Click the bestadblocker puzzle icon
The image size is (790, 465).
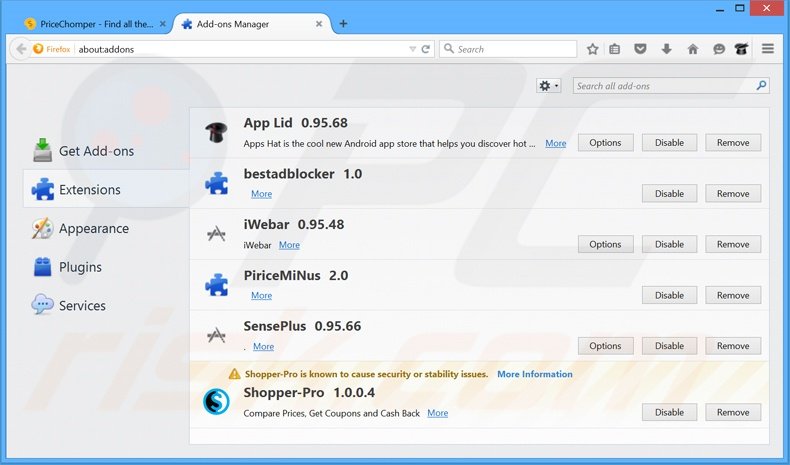click(216, 183)
